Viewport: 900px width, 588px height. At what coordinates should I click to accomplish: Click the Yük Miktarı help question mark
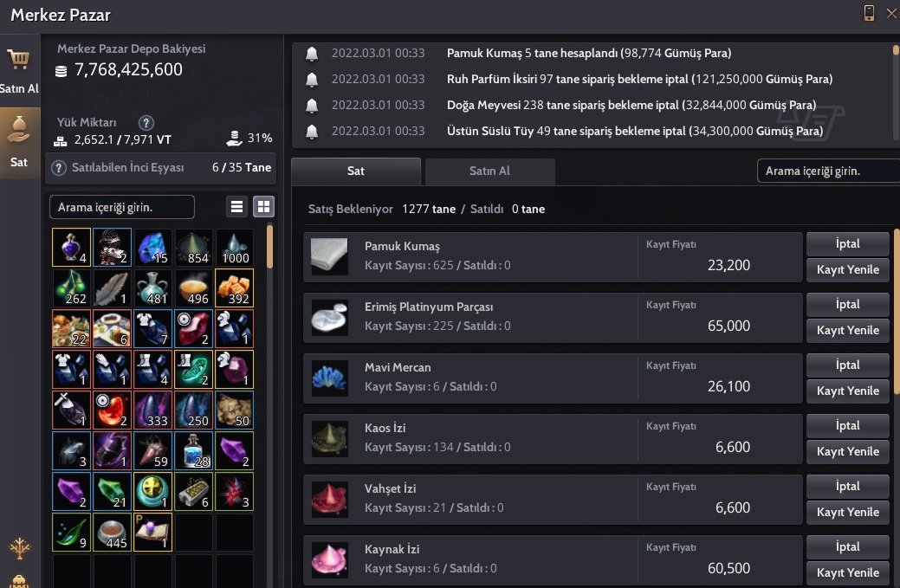click(x=146, y=122)
